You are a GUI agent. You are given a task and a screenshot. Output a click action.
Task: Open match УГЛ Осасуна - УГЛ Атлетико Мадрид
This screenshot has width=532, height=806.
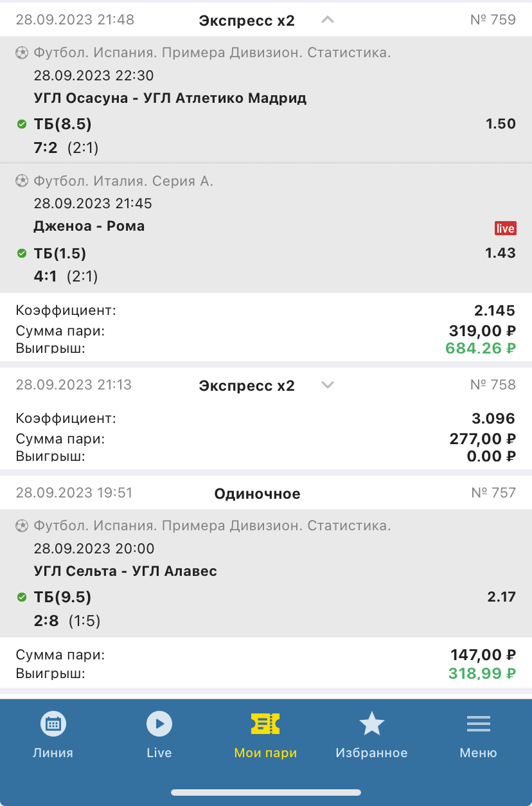pyautogui.click(x=170, y=98)
